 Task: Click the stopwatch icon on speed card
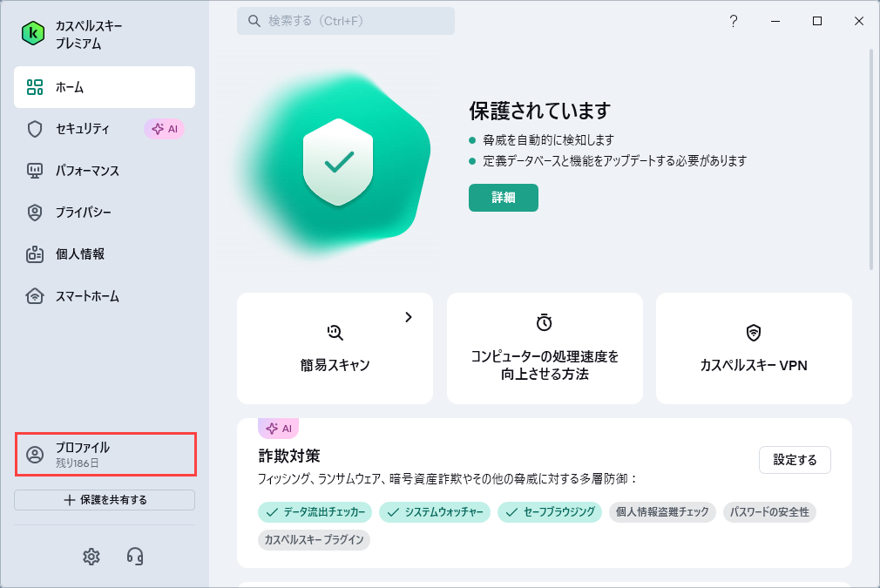[x=545, y=322]
